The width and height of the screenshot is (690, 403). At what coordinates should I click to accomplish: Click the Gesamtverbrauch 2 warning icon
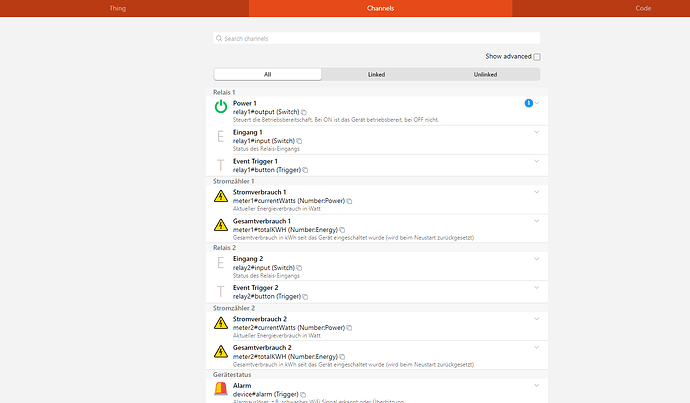tap(221, 353)
